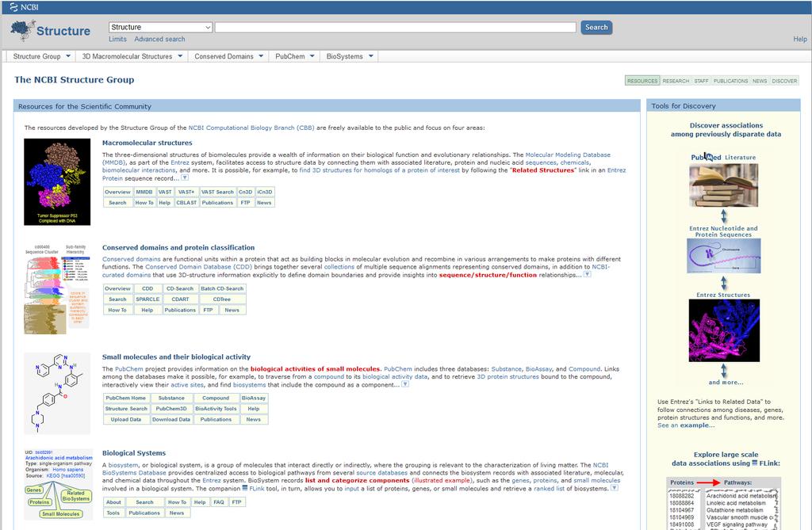812x530 pixels.
Task: Open the Limits link
Action: point(117,40)
